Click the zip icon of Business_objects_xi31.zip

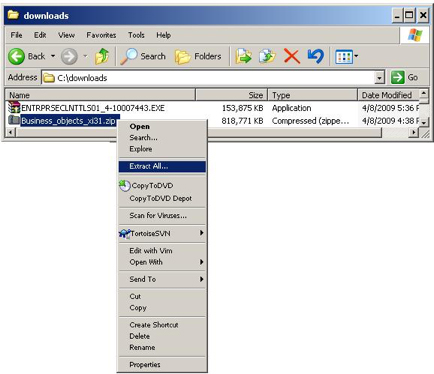(14, 120)
